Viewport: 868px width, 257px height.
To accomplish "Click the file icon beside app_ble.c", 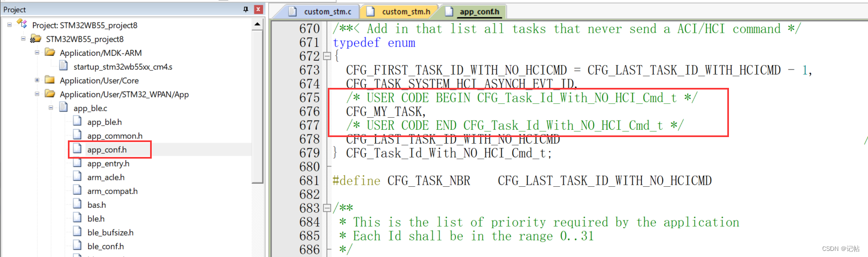I will pyautogui.click(x=63, y=108).
